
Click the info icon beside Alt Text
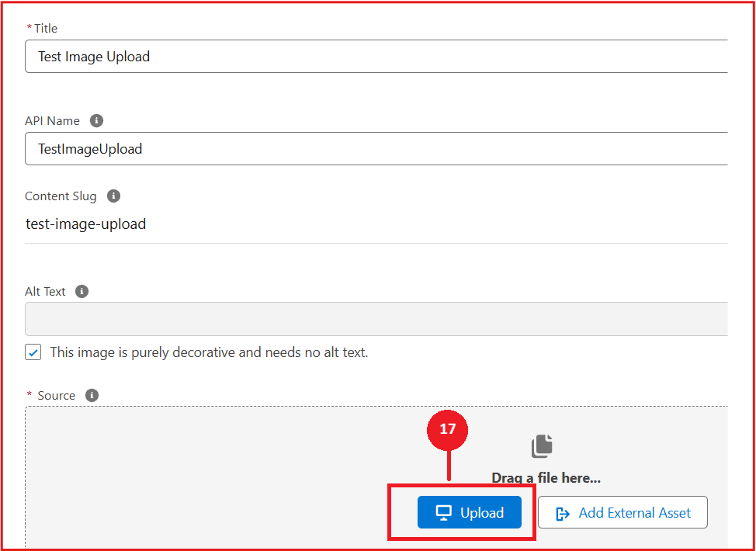82,292
